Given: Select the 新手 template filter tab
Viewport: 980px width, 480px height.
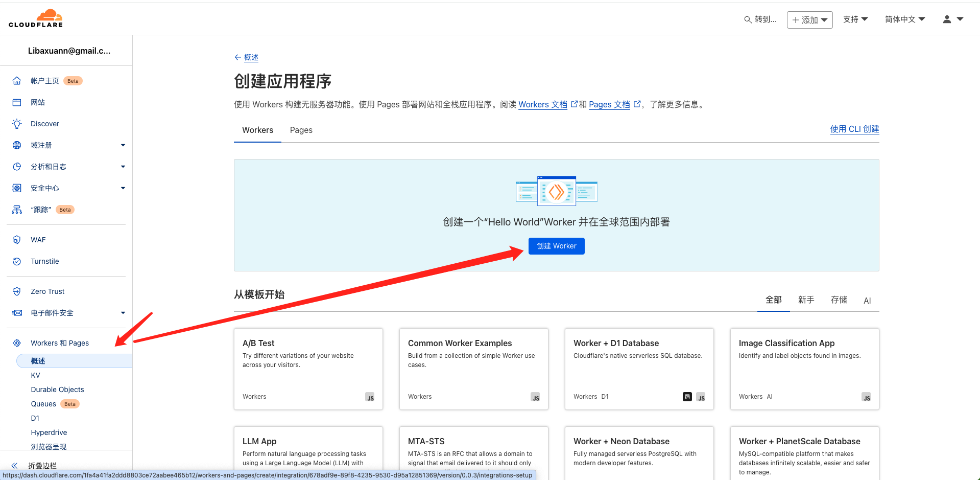Looking at the screenshot, I should (x=806, y=300).
